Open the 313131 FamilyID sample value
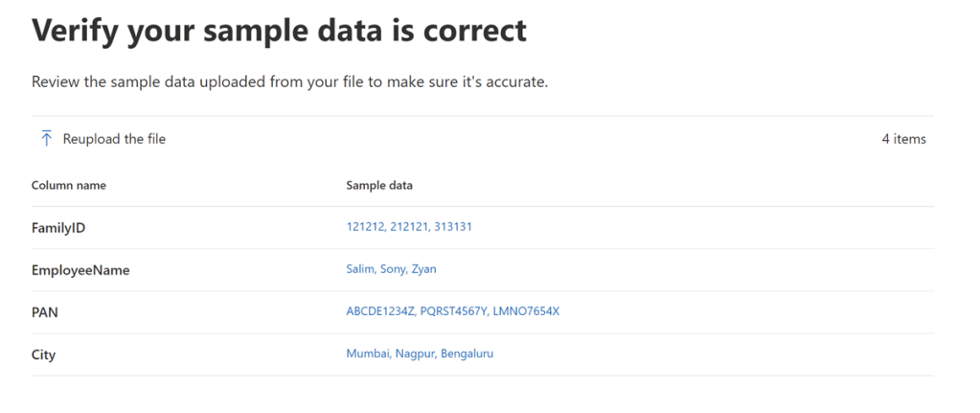The width and height of the screenshot is (980, 413). tap(453, 227)
